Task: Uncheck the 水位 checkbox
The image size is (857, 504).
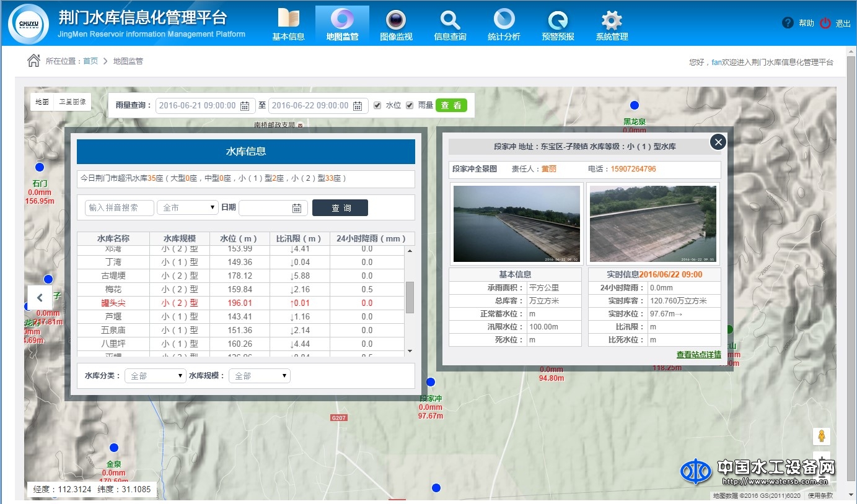Action: [377, 105]
